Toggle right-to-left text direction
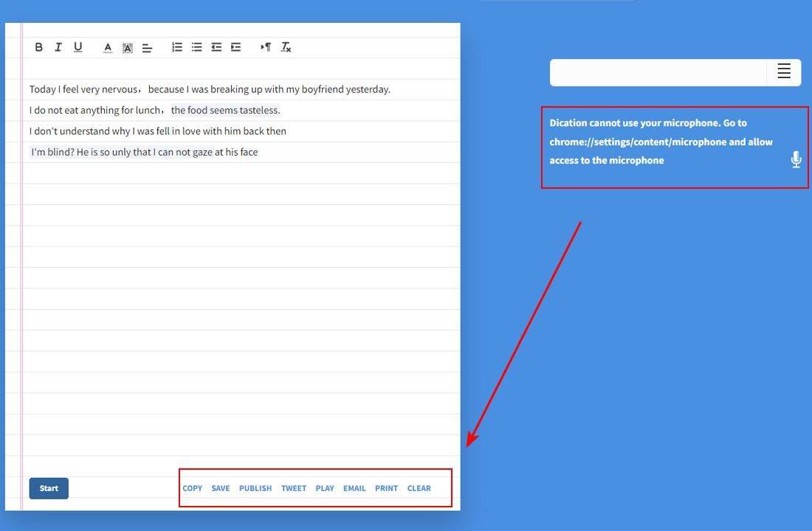The height and width of the screenshot is (531, 812). click(x=266, y=47)
